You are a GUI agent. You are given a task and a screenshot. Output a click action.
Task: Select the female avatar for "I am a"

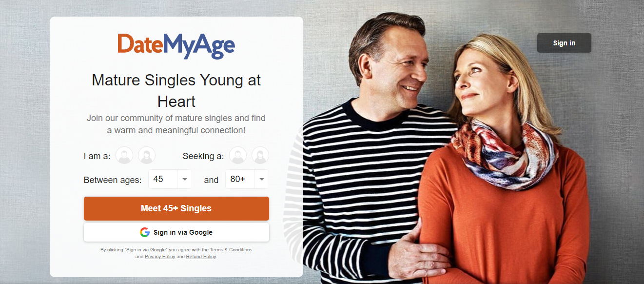click(x=147, y=155)
